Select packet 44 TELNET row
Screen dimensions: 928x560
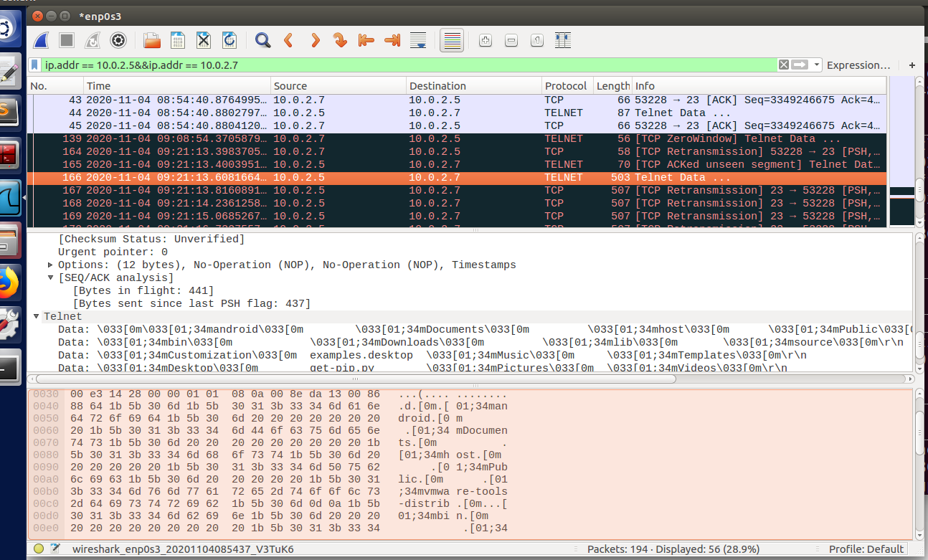point(457,113)
